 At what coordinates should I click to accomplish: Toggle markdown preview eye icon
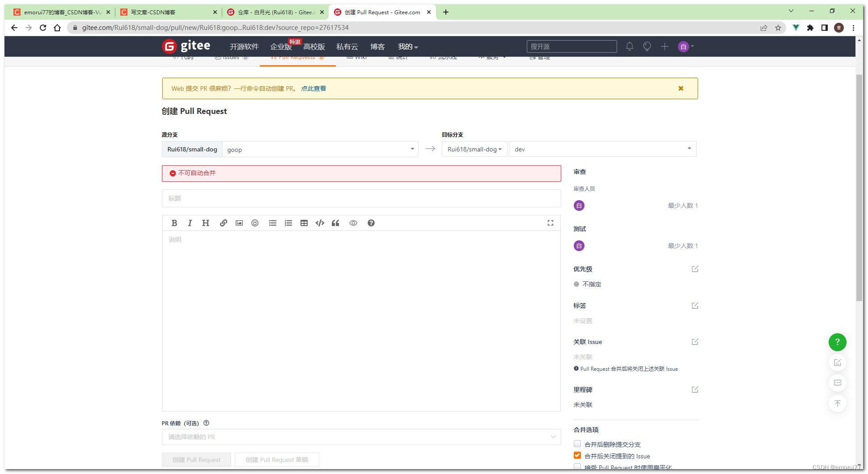(x=353, y=223)
